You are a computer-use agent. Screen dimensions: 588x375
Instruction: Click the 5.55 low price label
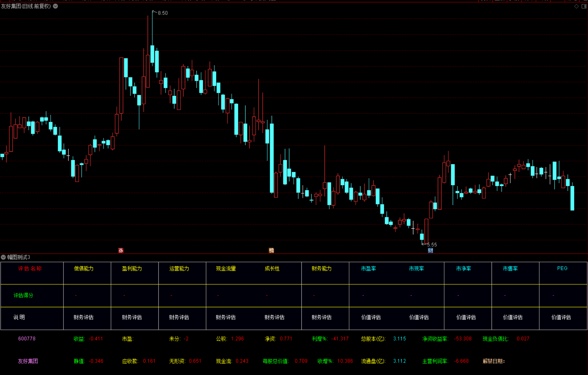point(431,245)
